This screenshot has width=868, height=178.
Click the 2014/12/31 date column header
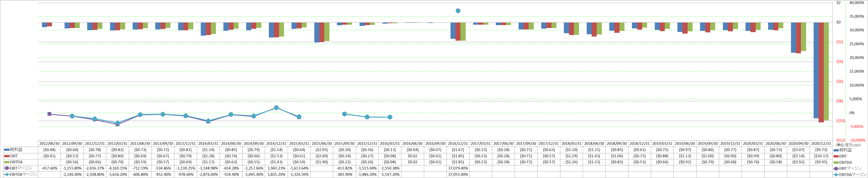[x=277, y=143]
